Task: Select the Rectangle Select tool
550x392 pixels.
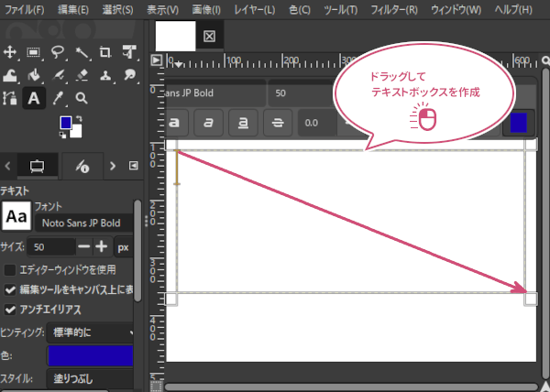Action: coord(34,52)
